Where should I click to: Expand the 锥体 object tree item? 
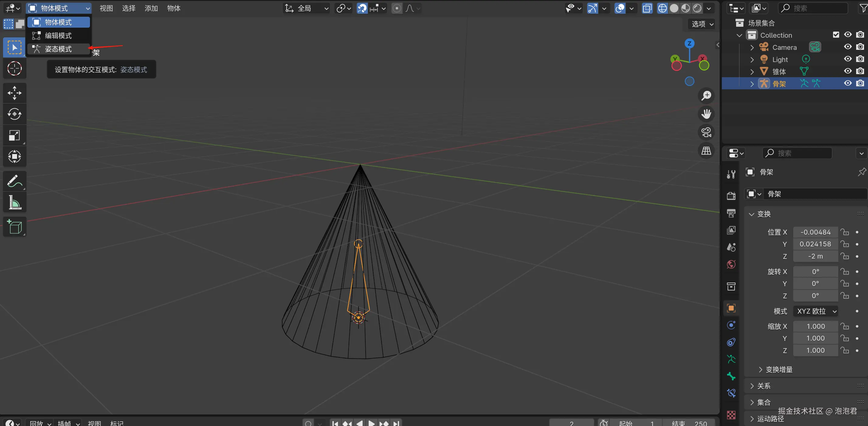[752, 72]
